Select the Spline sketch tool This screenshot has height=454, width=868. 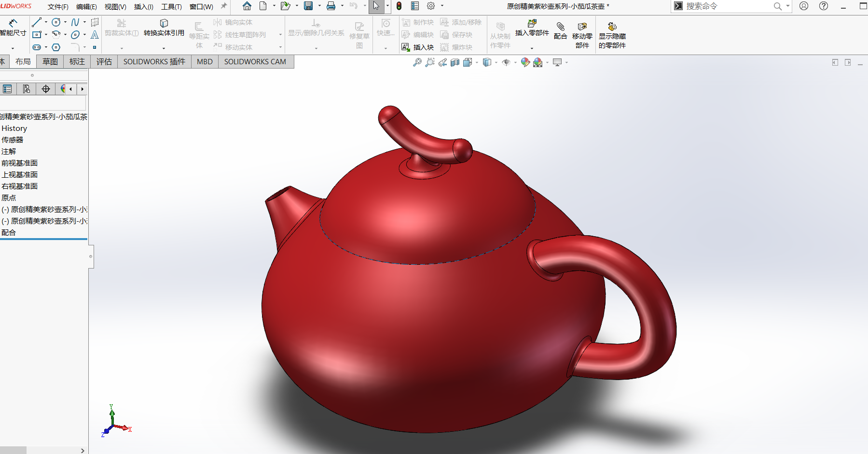click(x=75, y=22)
